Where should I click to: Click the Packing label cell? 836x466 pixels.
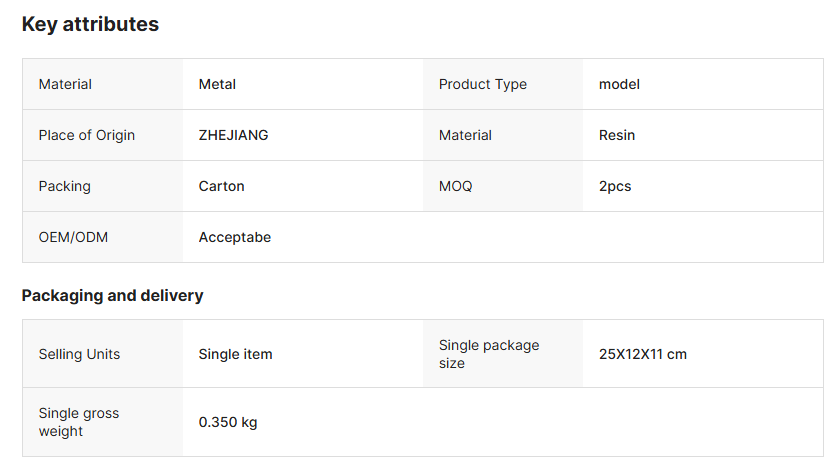tap(65, 187)
